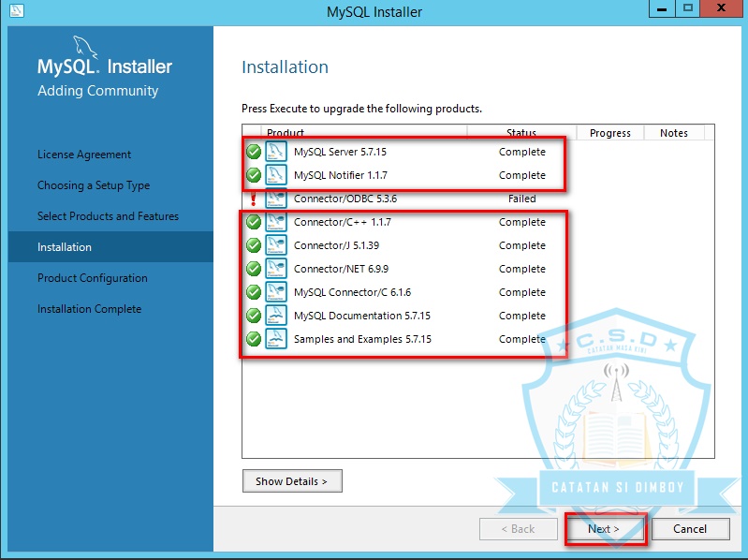Click the Progress column header
748x560 pixels.
click(x=610, y=133)
